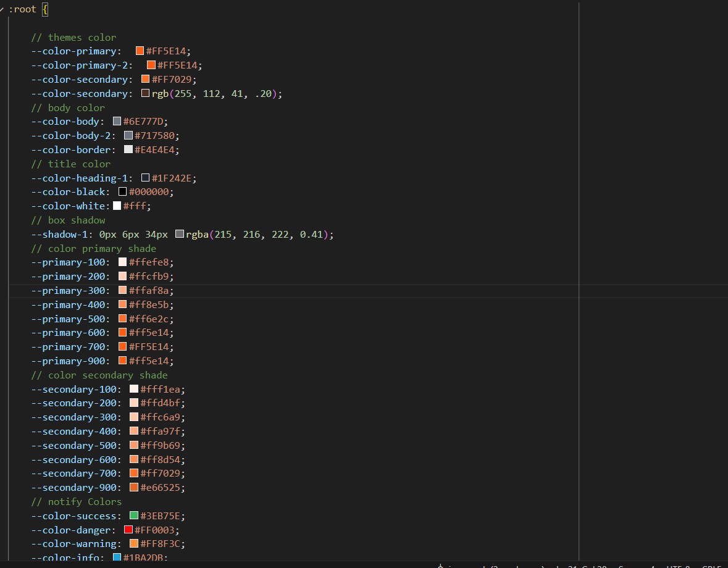The image size is (728, 568).
Task: Click the git branch icon in status bar
Action: (440, 566)
